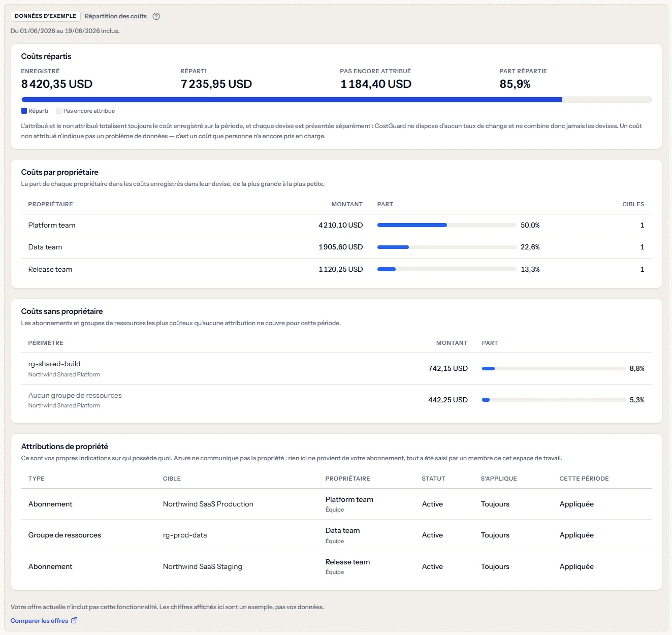Select the Data team owner row
Screen dimensions: 672x635
336,247
